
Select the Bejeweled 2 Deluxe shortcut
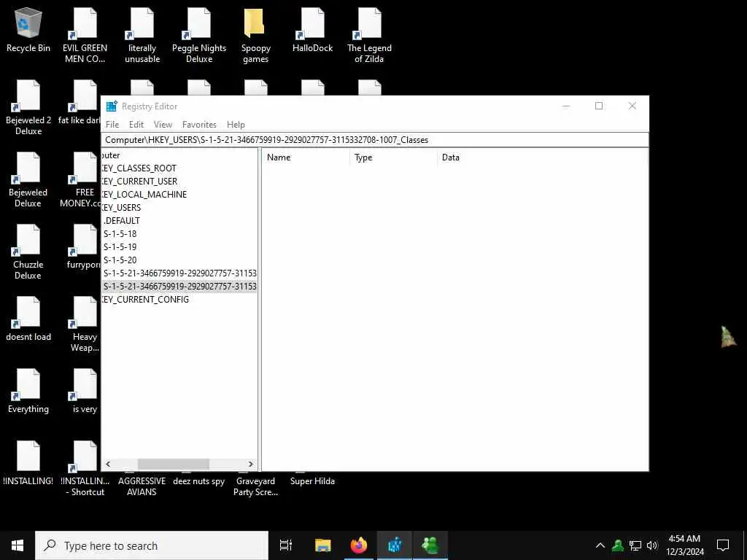(28, 108)
